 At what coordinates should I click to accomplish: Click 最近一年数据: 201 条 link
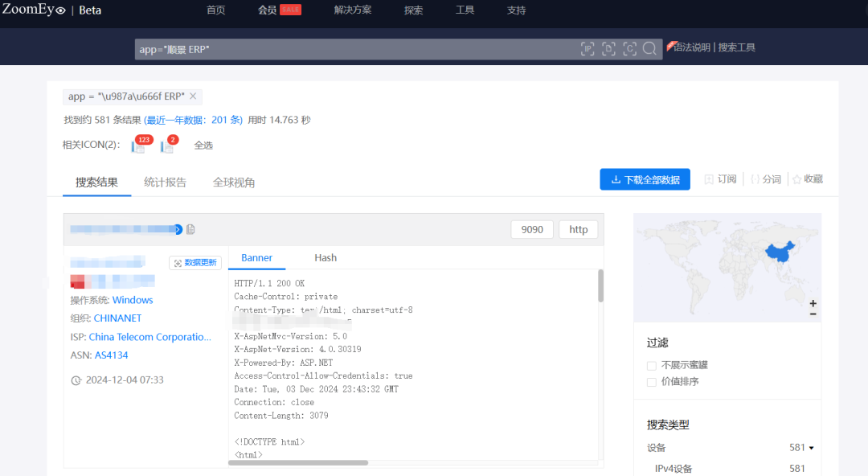point(193,120)
